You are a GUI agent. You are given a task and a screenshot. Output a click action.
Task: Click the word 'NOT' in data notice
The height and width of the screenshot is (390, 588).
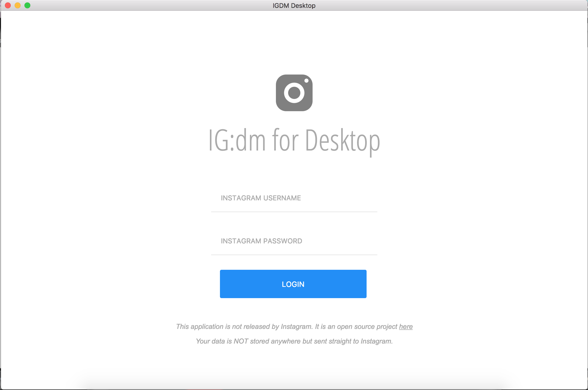241,341
